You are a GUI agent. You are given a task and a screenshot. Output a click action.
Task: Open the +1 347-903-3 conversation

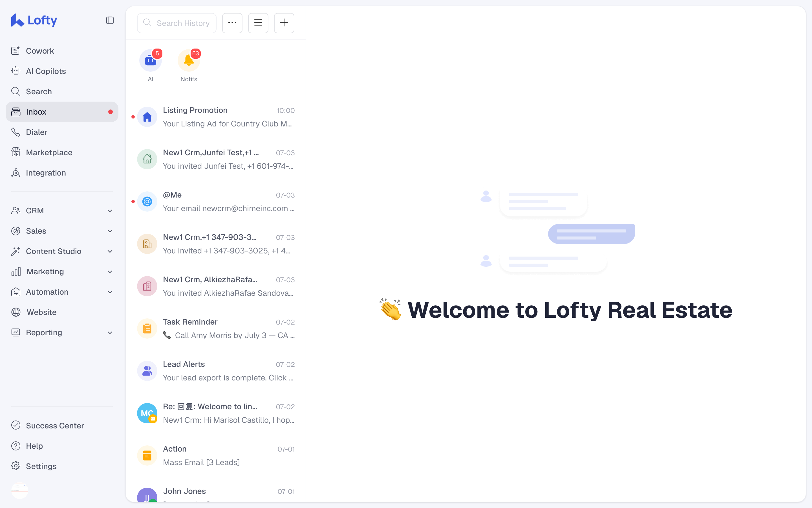point(216,244)
